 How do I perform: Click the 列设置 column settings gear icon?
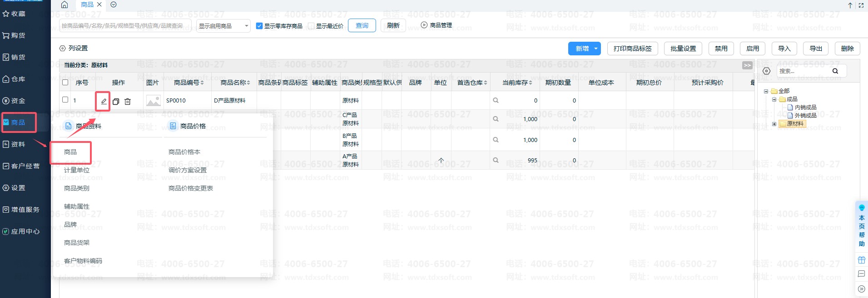(63, 48)
